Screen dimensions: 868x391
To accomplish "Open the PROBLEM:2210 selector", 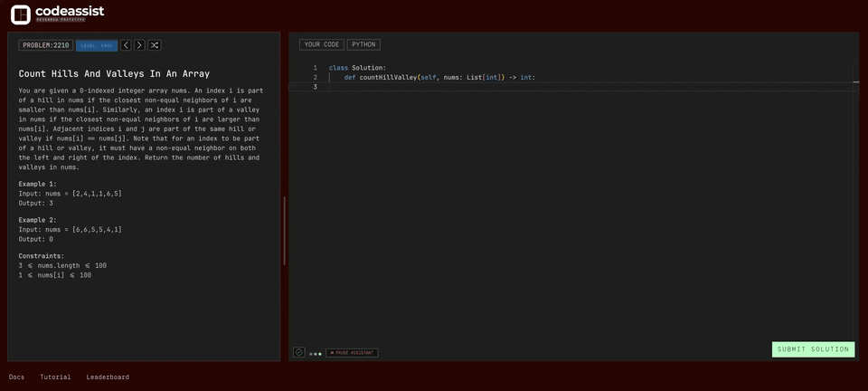I will pos(45,45).
